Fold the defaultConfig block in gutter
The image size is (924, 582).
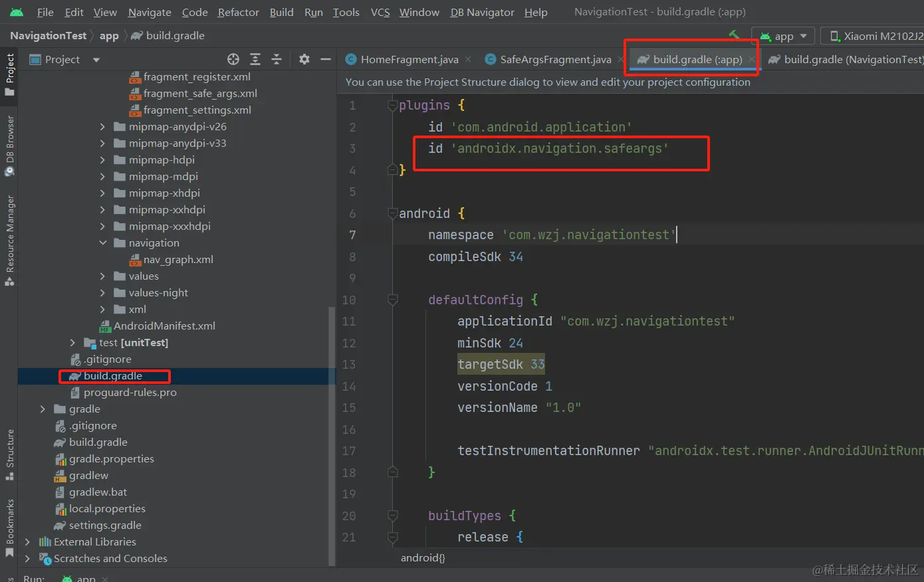click(392, 300)
